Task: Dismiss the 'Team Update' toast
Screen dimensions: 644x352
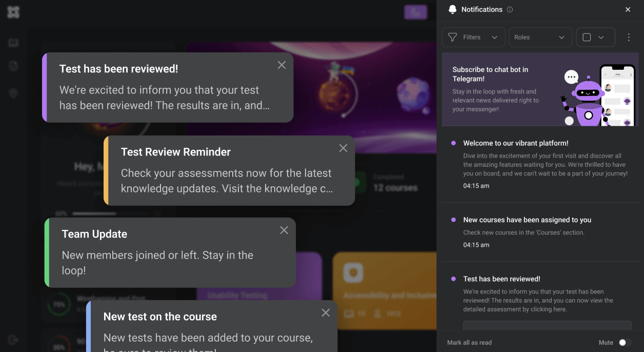Action: tap(284, 230)
